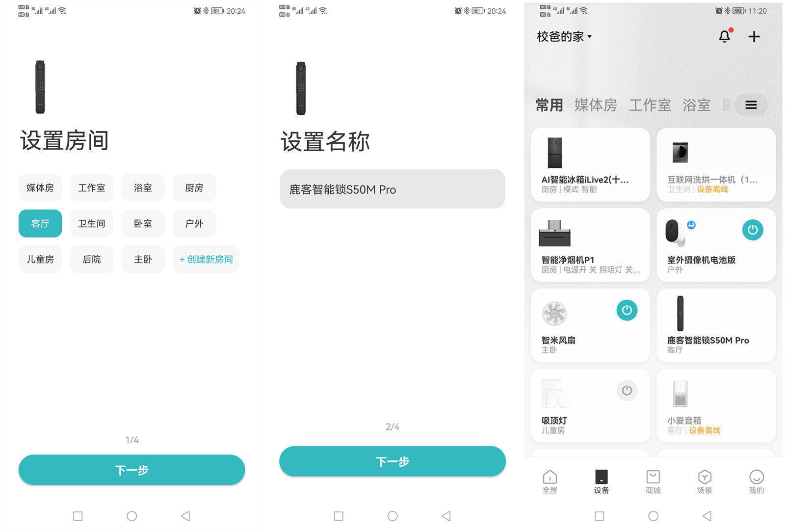This screenshot has width=785, height=532.
Task: Open the 场景 scenes tab icon
Action: coord(705,477)
